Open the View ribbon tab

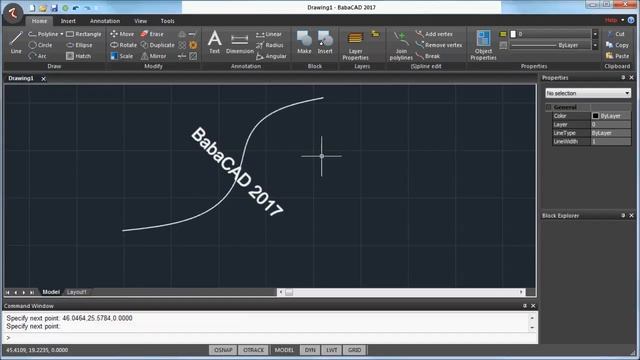[x=140, y=21]
